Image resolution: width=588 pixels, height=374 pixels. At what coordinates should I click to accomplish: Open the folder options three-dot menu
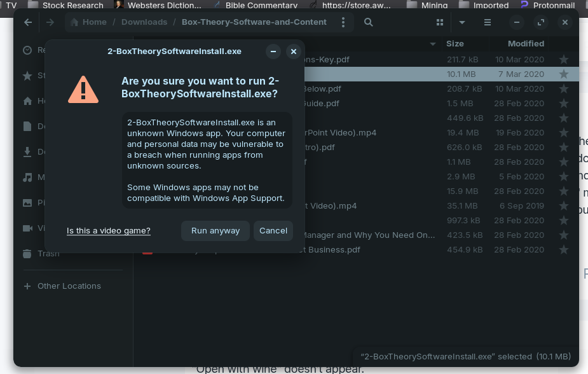pyautogui.click(x=343, y=22)
